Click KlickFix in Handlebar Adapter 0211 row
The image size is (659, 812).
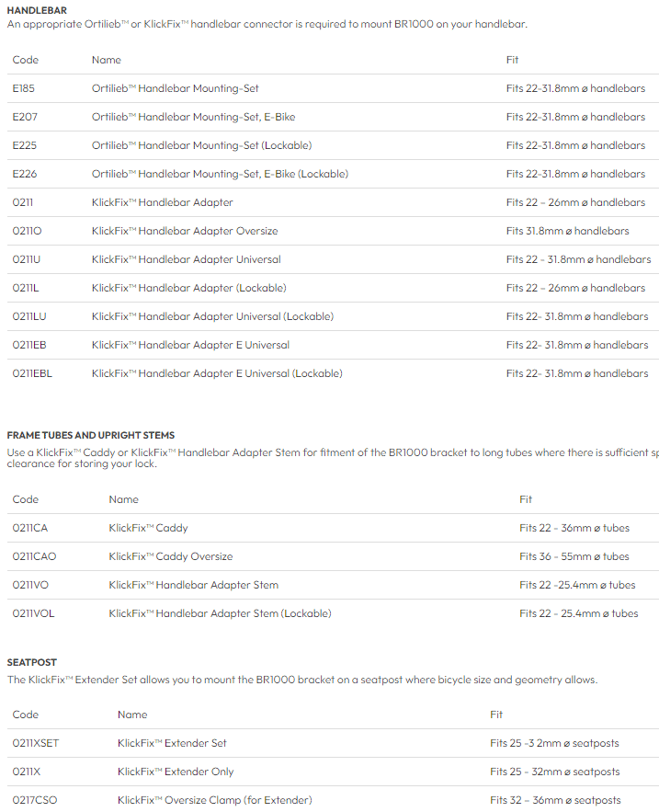tap(110, 202)
